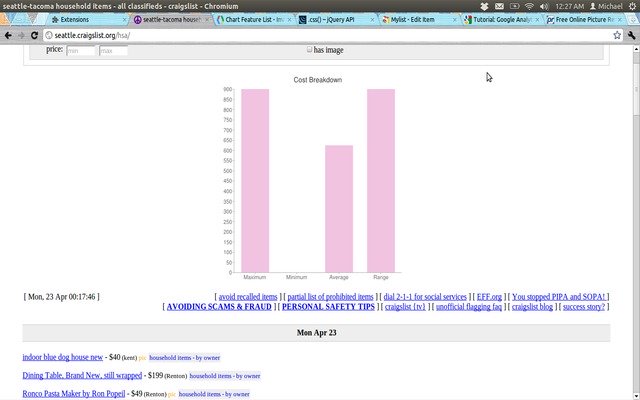Open PERSONAL SAFETY TIPS link
The image size is (640, 400).
pos(328,307)
